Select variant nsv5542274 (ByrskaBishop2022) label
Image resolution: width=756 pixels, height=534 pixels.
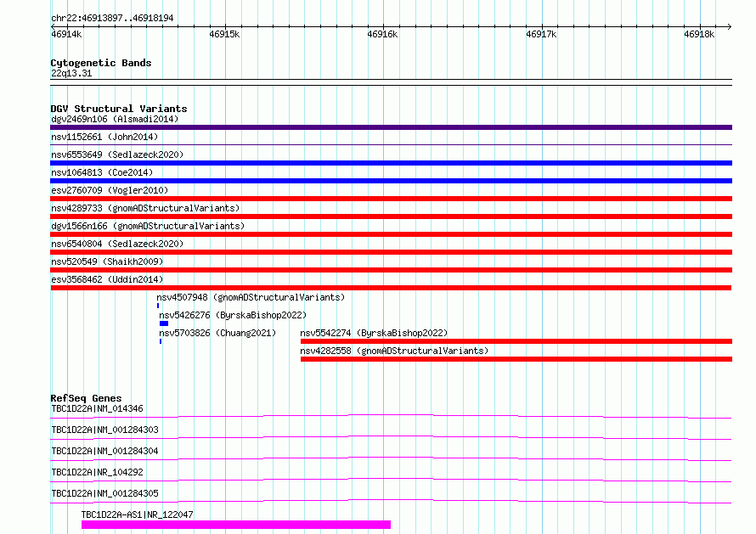coord(374,333)
